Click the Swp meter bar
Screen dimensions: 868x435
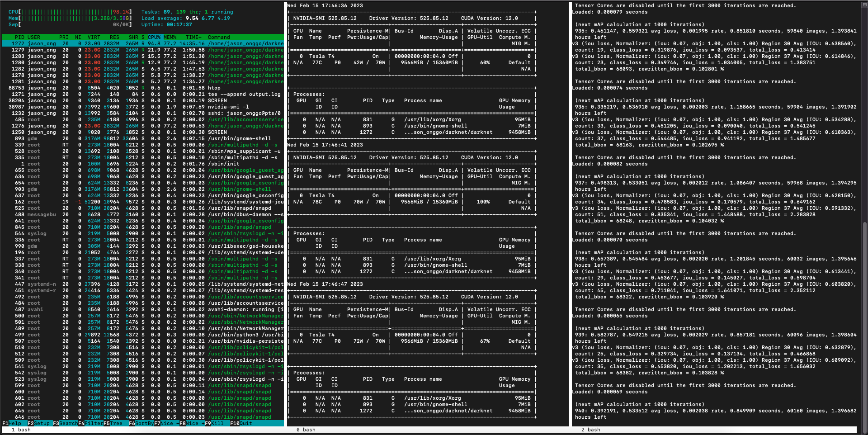coord(70,24)
